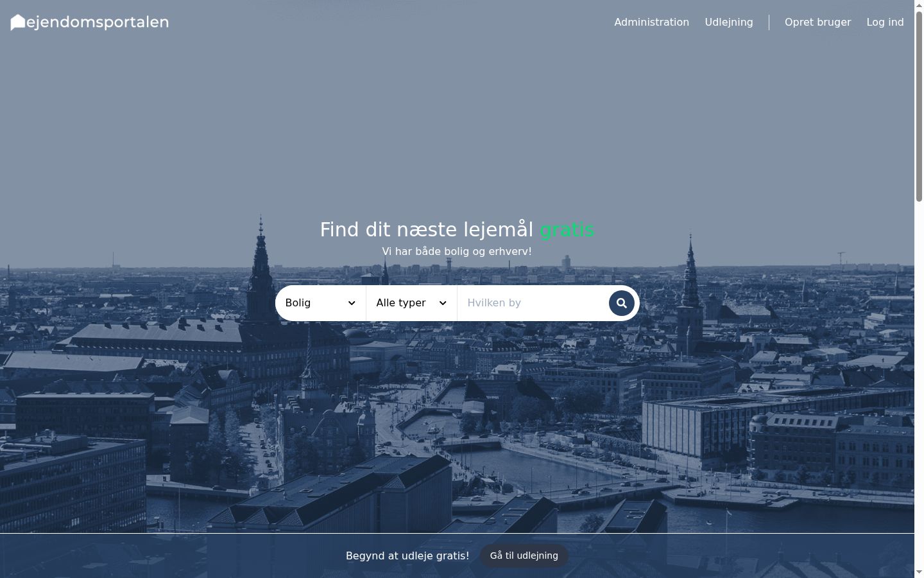This screenshot has width=924, height=578.
Task: Click the vertical page scrollbar thumb
Action: click(919, 106)
